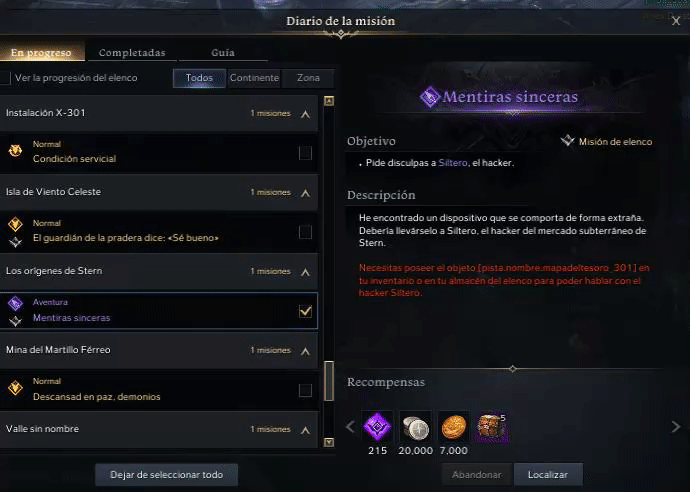Collapse the Los orígenes de Stern section
Image resolution: width=690 pixels, height=492 pixels.
(305, 272)
